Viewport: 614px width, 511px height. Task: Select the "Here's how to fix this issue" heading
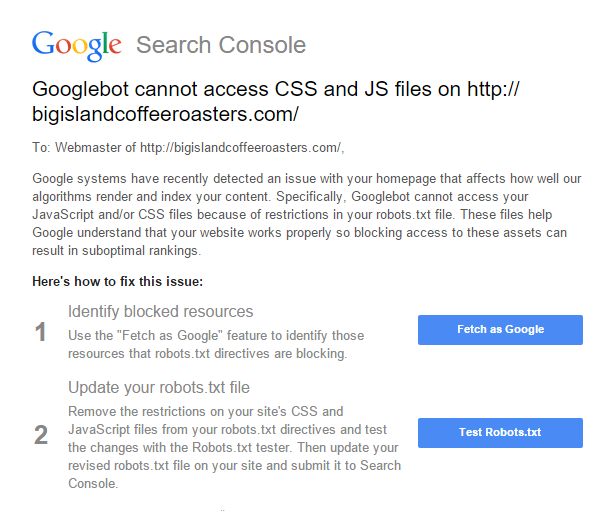(117, 282)
